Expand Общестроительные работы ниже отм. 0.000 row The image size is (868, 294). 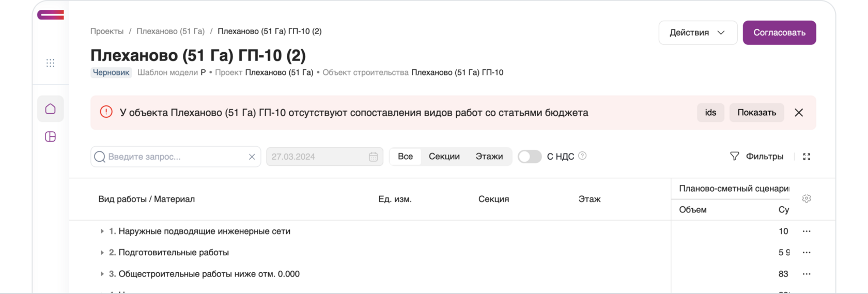click(x=102, y=274)
